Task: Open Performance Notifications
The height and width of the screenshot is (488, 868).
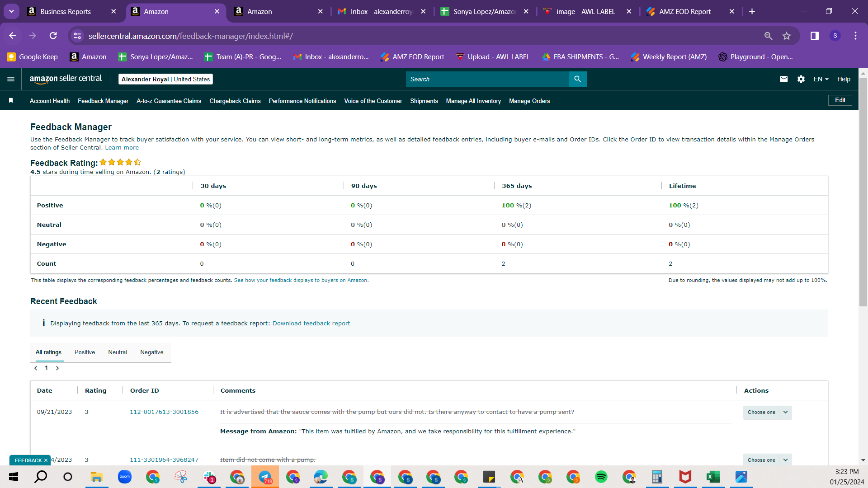Action: pyautogui.click(x=302, y=101)
